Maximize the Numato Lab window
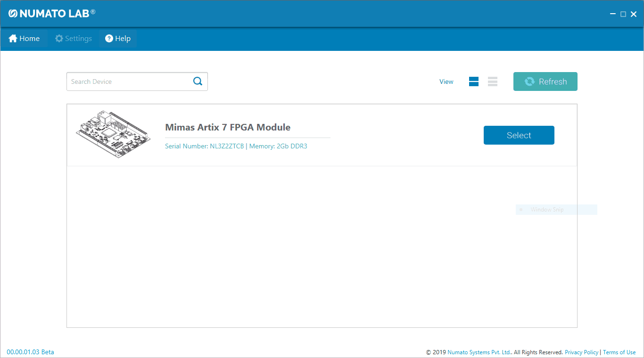Viewport: 644px width, 358px height. coord(623,14)
